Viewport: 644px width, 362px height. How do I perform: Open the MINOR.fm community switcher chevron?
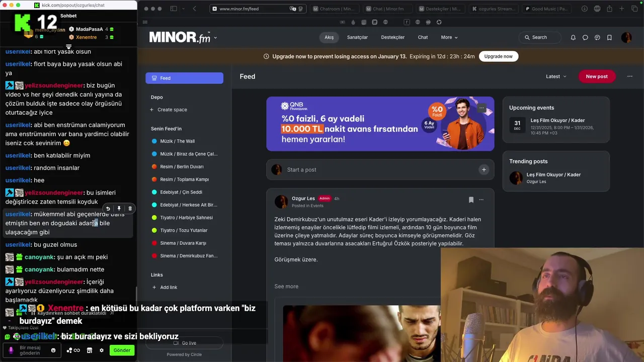[x=215, y=37]
